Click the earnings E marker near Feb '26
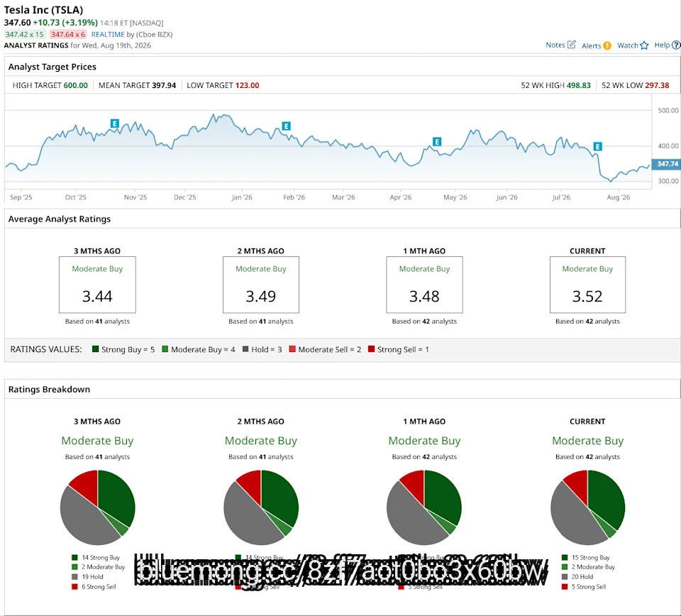 tap(286, 126)
